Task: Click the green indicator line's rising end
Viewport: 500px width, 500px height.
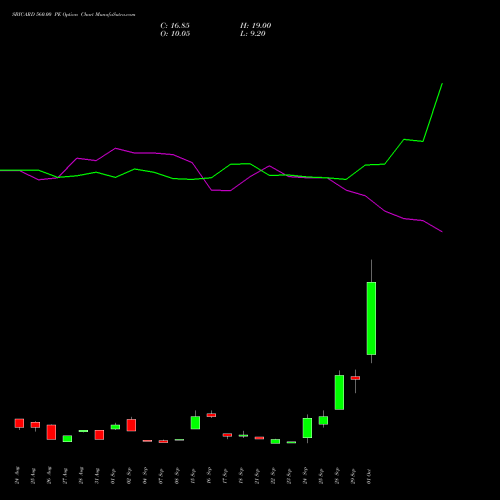Action: tap(442, 84)
